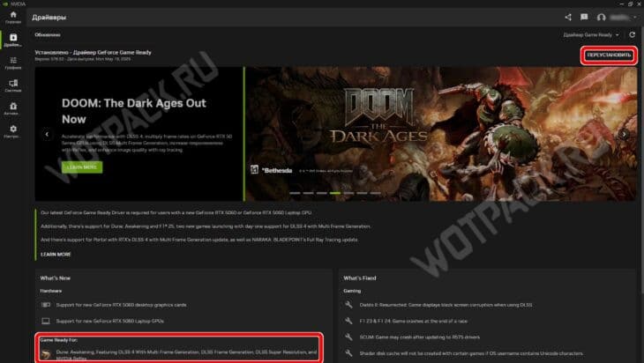
Task: Open the Game Ready driver type dropdown
Action: pos(590,35)
